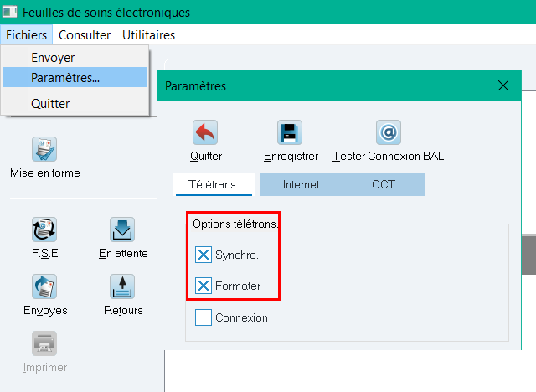
Task: Toggle the Synchro. checkbox
Action: [x=204, y=255]
